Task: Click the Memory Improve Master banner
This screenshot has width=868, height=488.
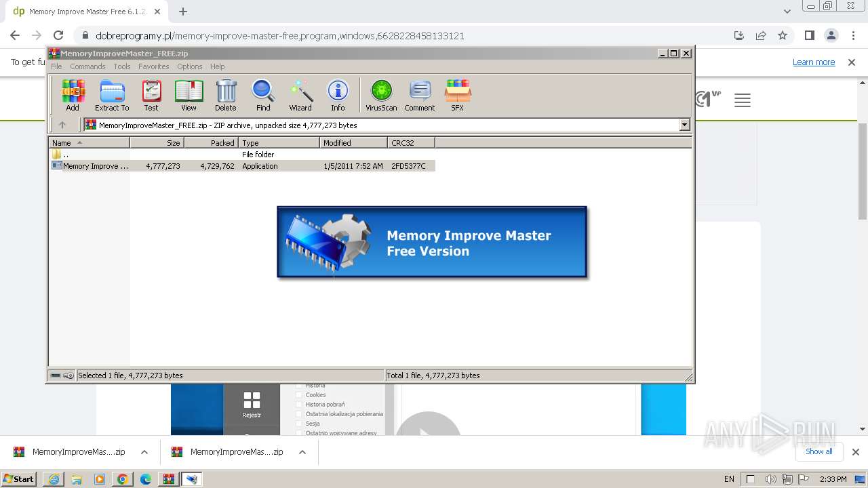Action: click(432, 243)
